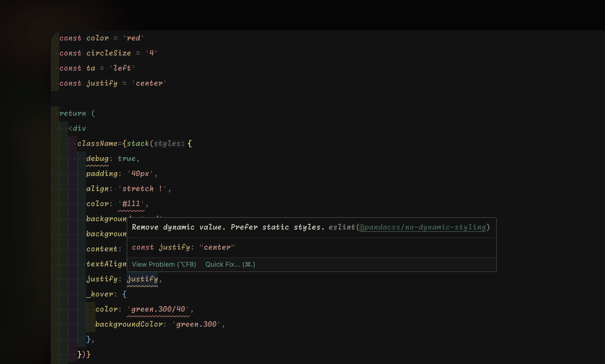Click the underlined debug property
The image size is (605, 364).
(97, 158)
